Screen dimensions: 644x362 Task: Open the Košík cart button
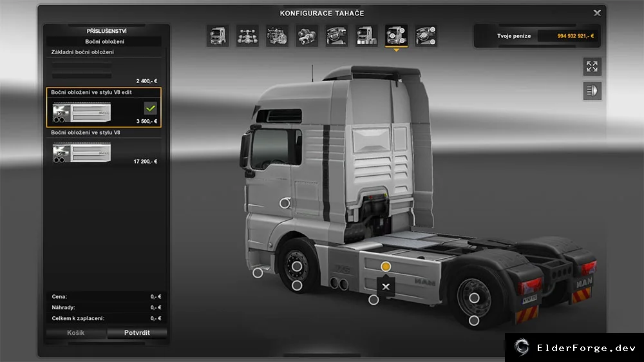point(76,333)
